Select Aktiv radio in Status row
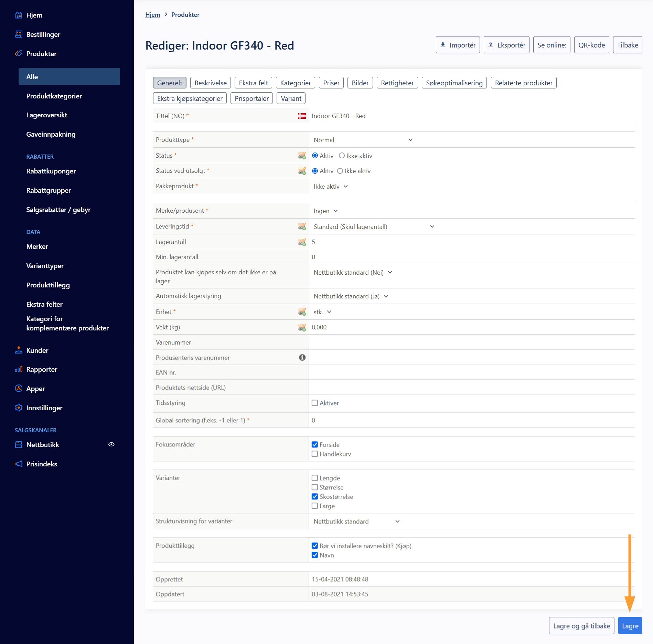The width and height of the screenshot is (653, 644). [x=315, y=156]
